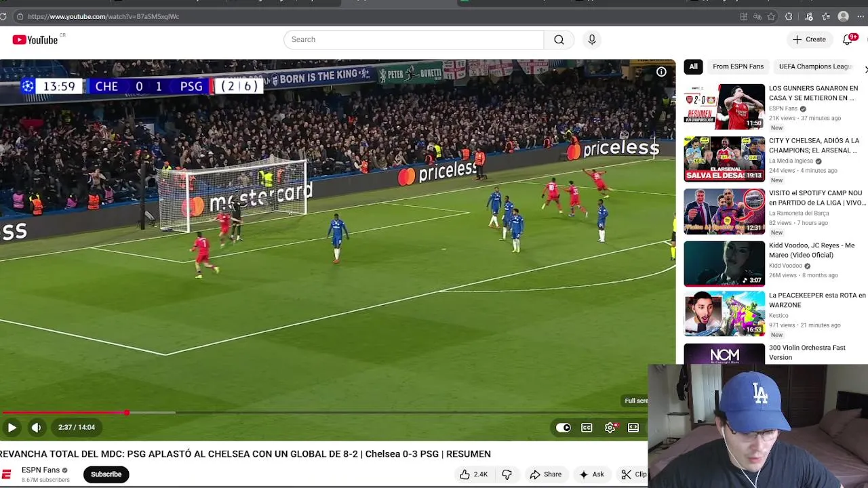Select the All filter chip

click(x=693, y=66)
